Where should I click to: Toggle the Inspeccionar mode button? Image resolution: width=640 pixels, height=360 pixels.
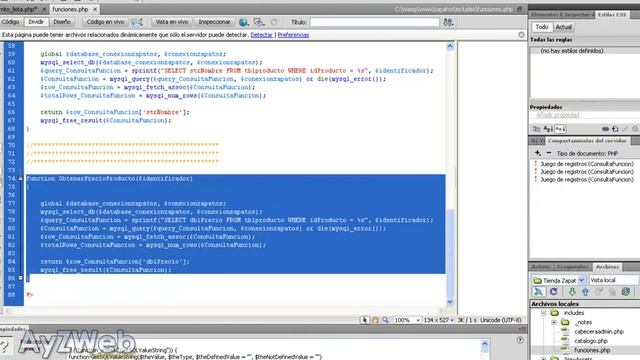coord(214,22)
